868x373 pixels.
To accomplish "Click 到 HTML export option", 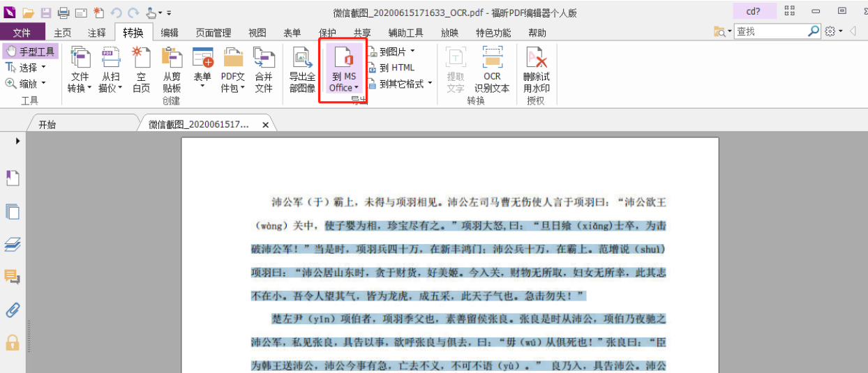I will click(x=391, y=68).
